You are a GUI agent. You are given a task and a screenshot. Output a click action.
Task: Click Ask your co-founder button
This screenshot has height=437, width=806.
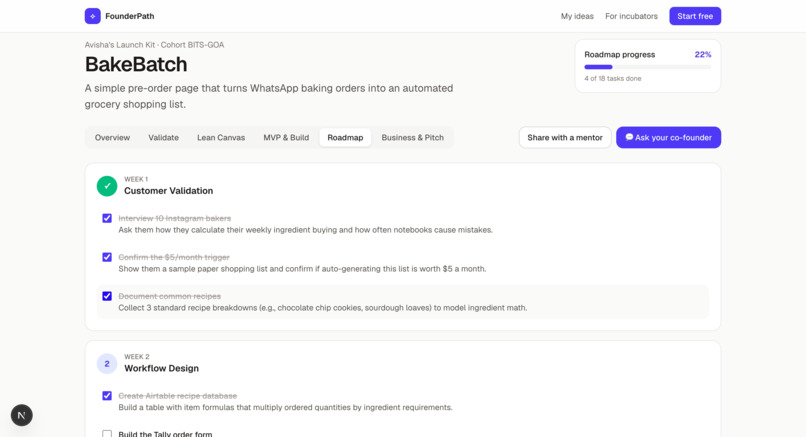coord(668,137)
